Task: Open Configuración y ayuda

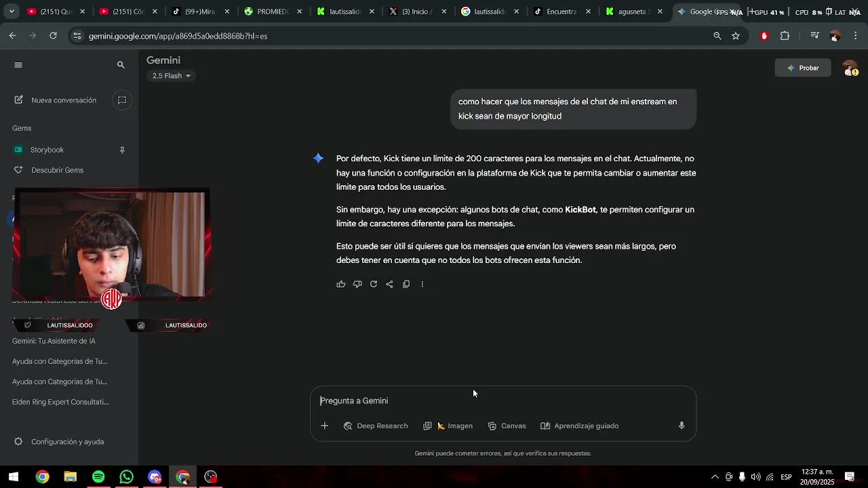Action: (x=59, y=442)
